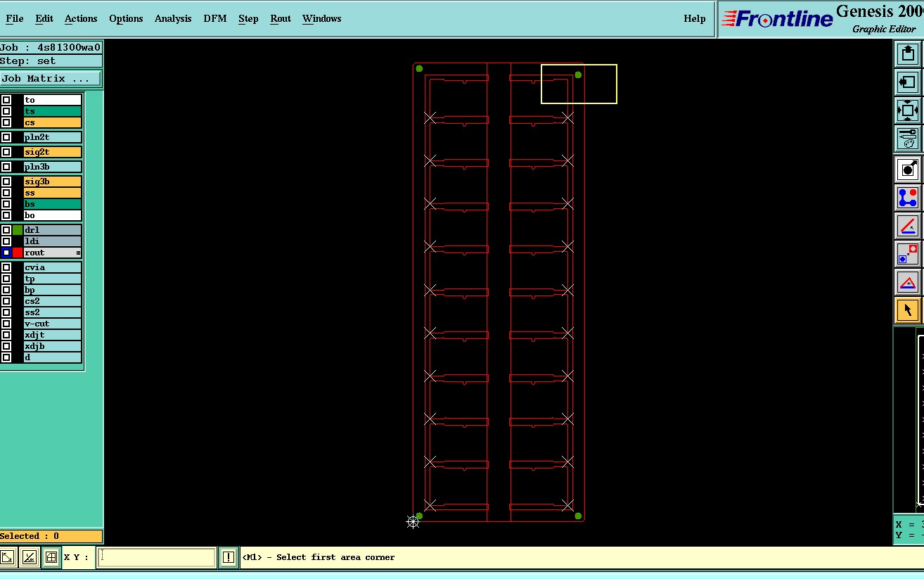Open the DFM menu
The height and width of the screenshot is (579, 924).
215,18
